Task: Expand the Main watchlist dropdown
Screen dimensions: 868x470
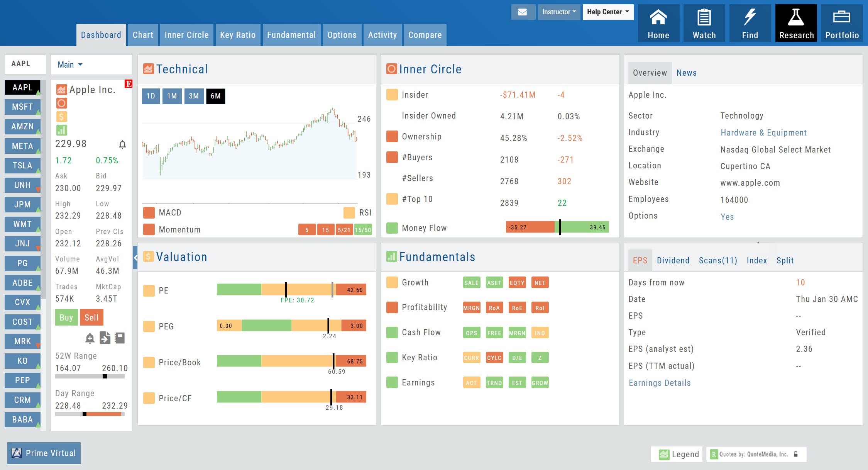Action: point(70,65)
